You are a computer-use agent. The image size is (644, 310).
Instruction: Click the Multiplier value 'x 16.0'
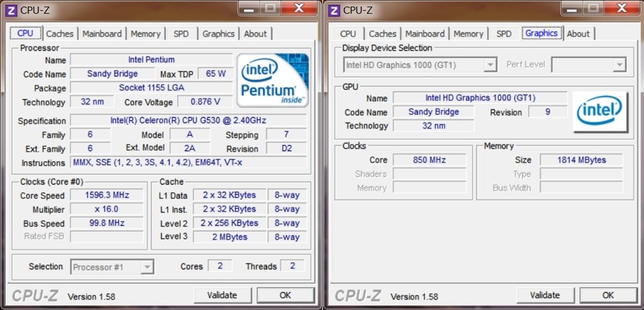(107, 209)
